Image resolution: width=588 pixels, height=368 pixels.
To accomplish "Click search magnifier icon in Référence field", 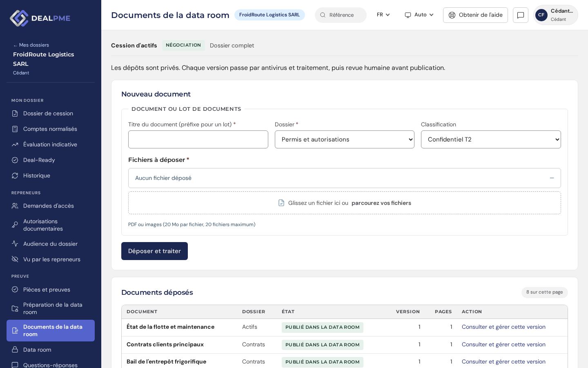I will [x=323, y=15].
